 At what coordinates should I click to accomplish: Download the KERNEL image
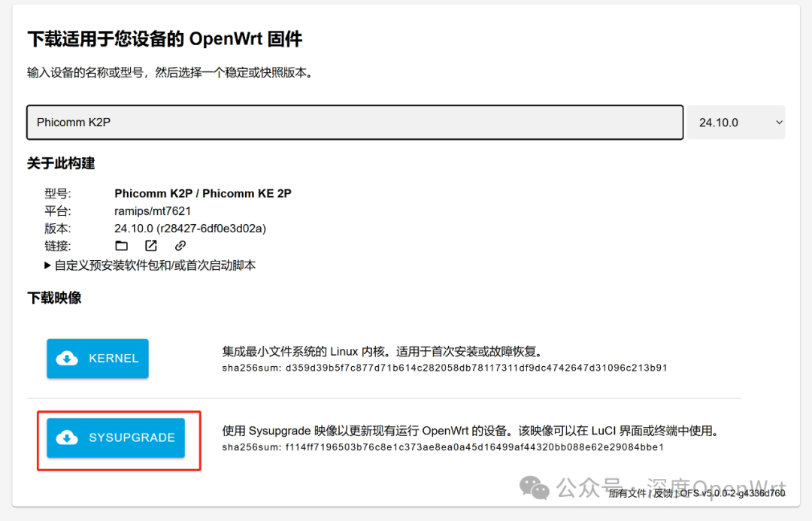coord(98,359)
